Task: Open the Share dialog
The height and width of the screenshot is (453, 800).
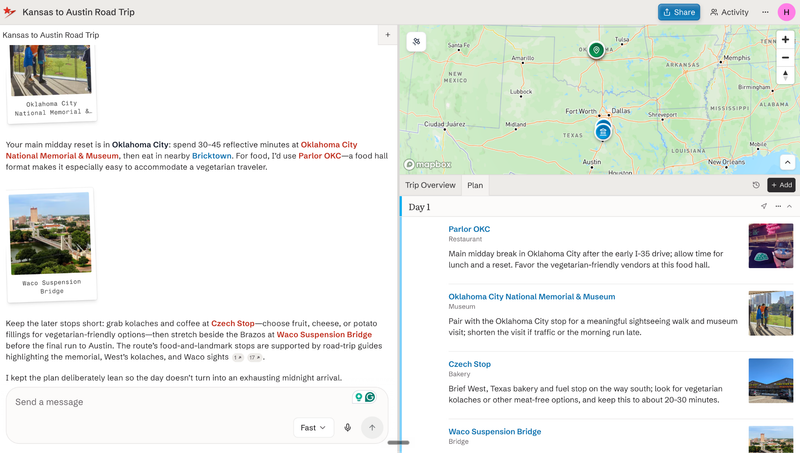Action: pos(679,12)
